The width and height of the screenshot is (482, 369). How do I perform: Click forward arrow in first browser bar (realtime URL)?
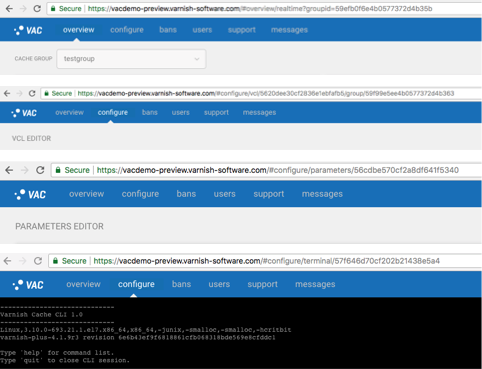click(x=23, y=8)
